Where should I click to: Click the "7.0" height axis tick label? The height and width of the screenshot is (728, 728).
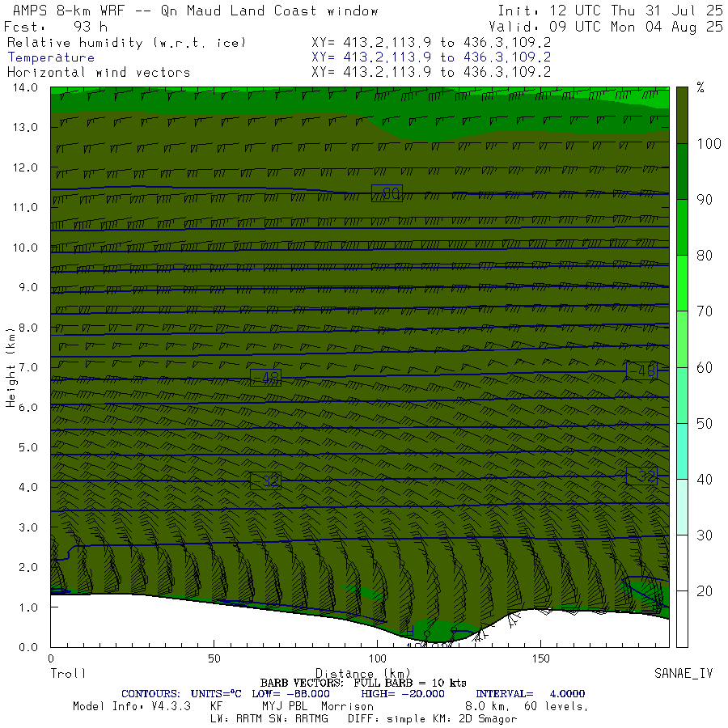28,367
